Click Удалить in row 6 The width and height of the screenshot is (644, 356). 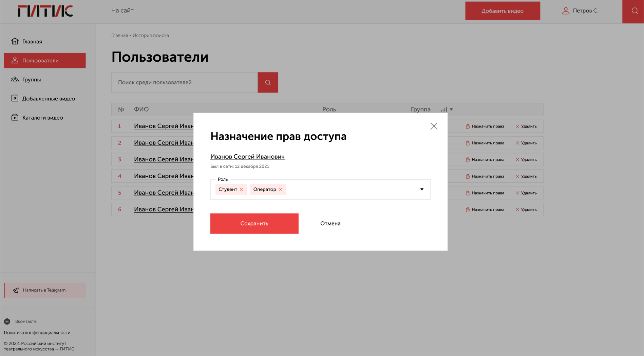(526, 210)
